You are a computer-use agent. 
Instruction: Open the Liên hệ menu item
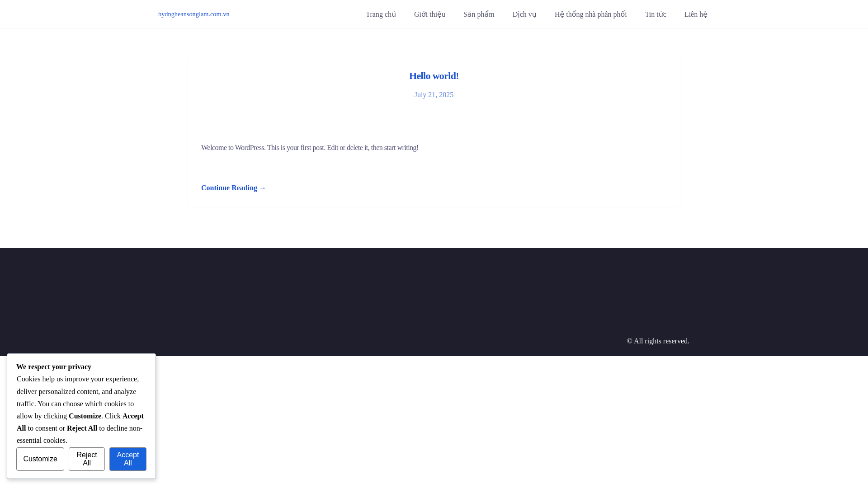pyautogui.click(x=696, y=14)
